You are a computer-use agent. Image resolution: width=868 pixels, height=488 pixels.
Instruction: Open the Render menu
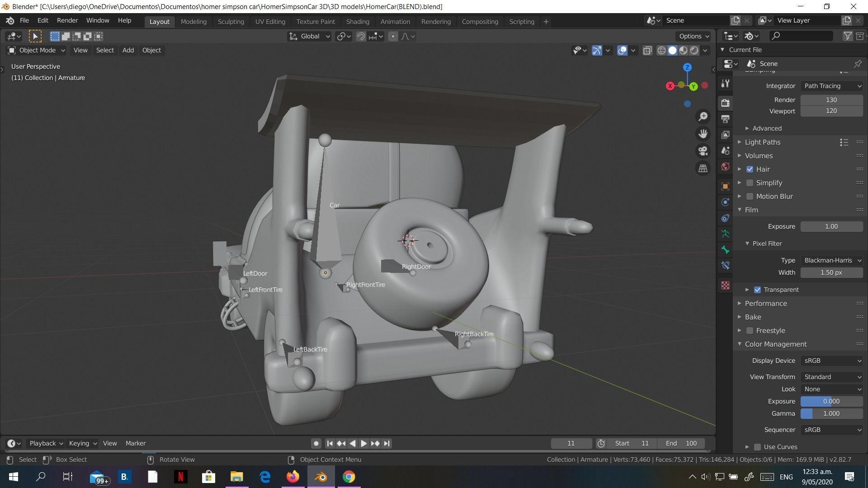tap(67, 21)
